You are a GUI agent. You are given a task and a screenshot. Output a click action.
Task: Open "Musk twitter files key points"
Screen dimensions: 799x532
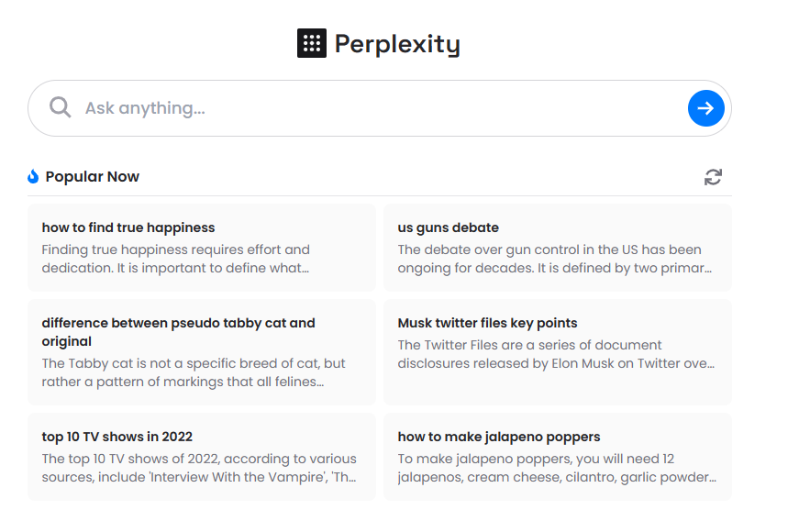click(487, 323)
